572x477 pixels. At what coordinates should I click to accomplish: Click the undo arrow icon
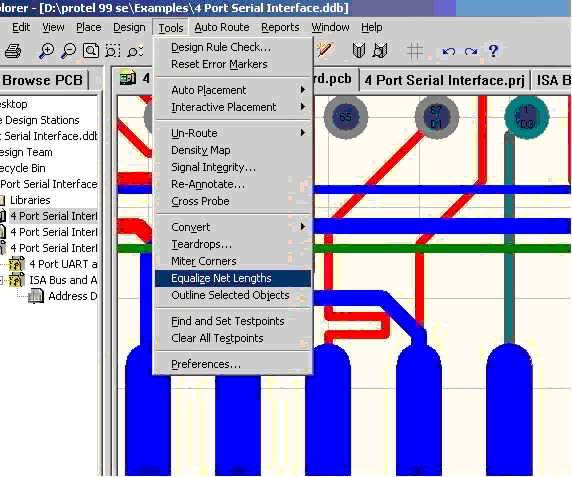pyautogui.click(x=448, y=51)
